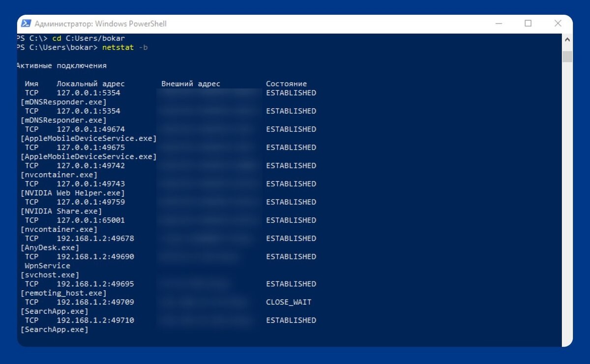Click local address 127.0.0.1:65001

click(90, 220)
